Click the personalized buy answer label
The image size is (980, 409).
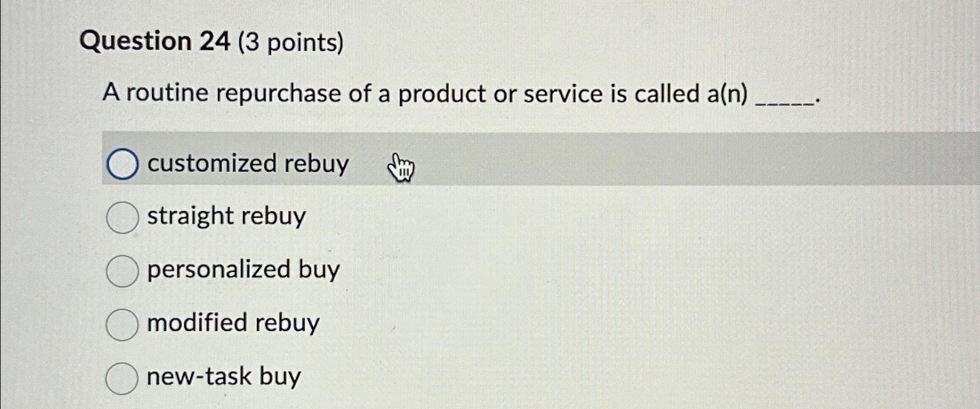pos(242,270)
